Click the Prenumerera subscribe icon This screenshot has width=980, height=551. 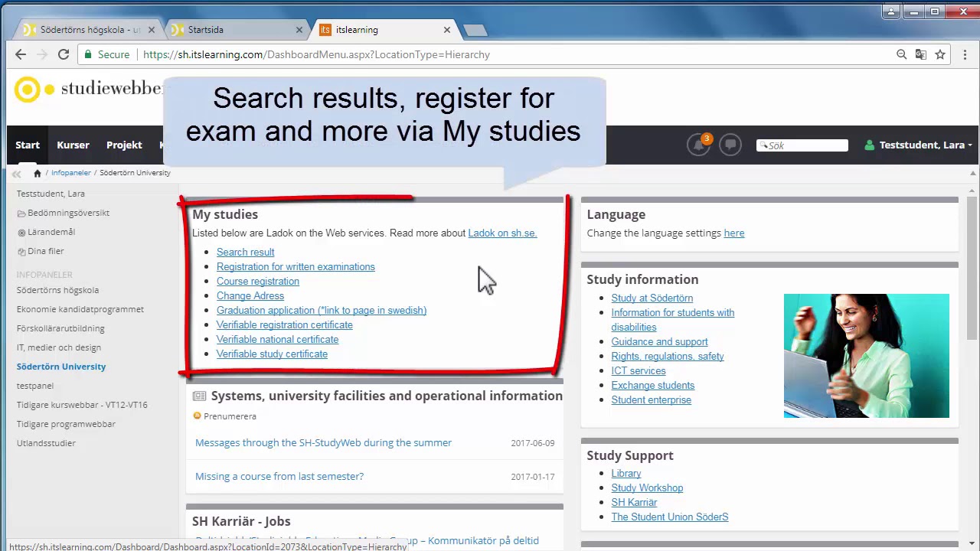[x=197, y=416]
